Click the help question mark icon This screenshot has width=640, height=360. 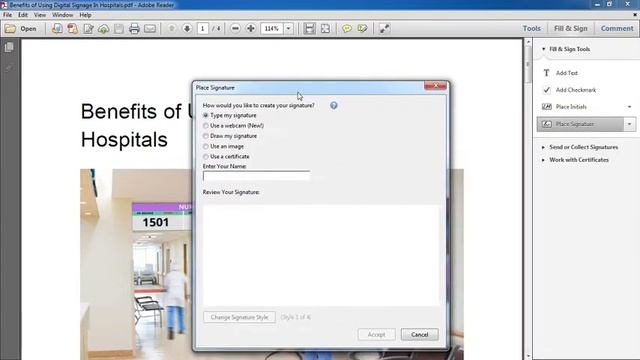[x=334, y=105]
